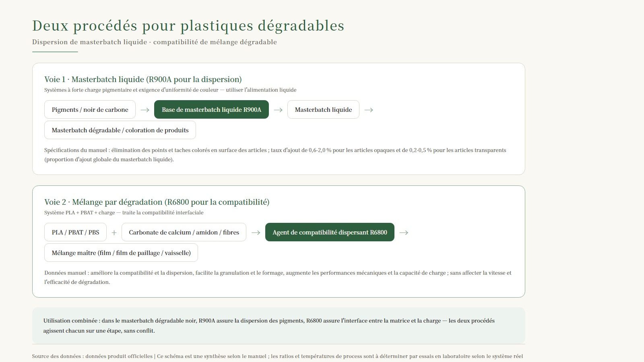This screenshot has height=362, width=644.
Task: Click 'Système PLA + PBAT + charge' description
Action: (124, 212)
